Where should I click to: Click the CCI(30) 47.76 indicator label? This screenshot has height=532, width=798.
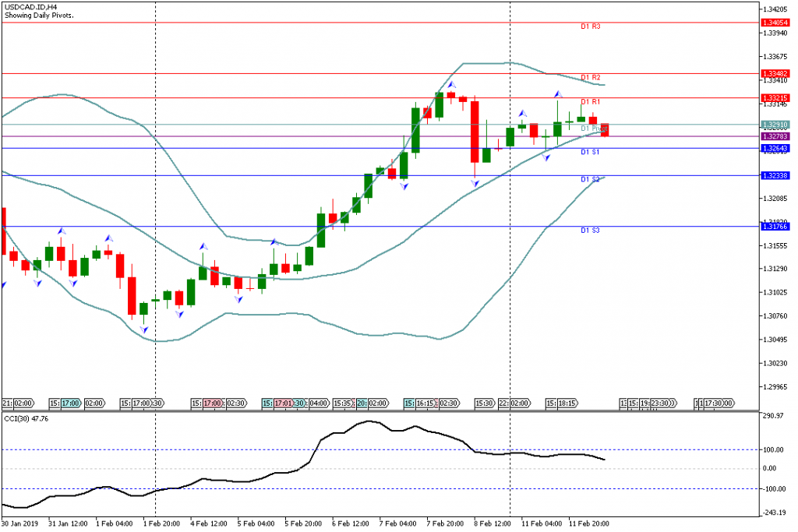(26, 418)
